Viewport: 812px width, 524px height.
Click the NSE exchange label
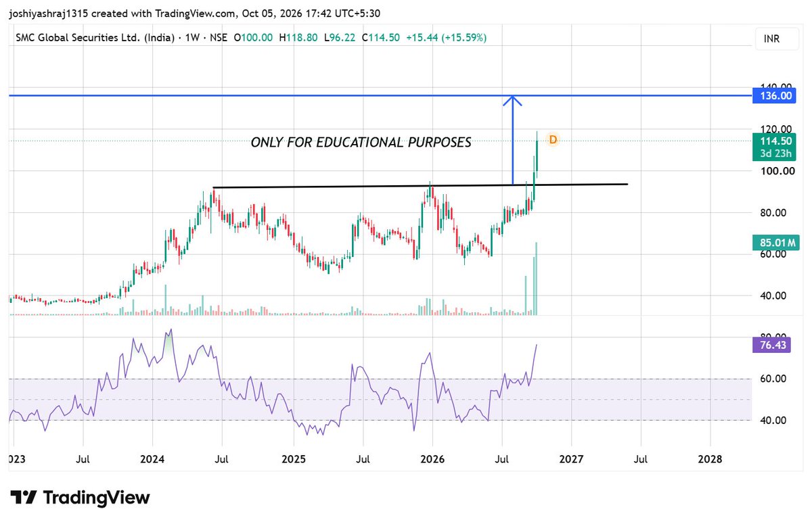[217, 38]
